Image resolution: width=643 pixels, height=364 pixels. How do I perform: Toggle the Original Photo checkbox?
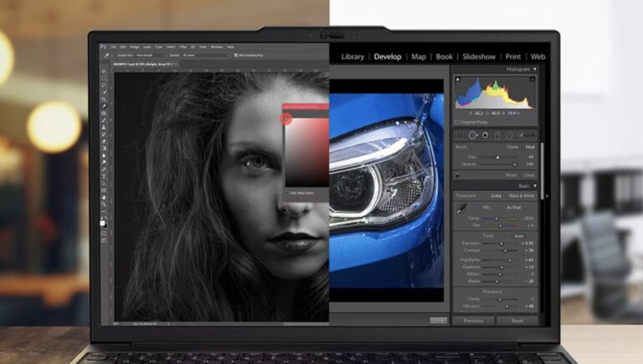pyautogui.click(x=458, y=122)
